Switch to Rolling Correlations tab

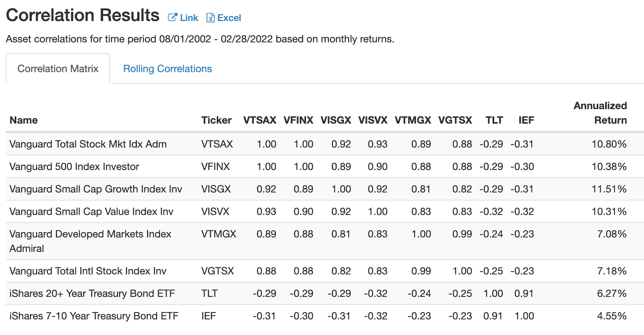tap(167, 69)
